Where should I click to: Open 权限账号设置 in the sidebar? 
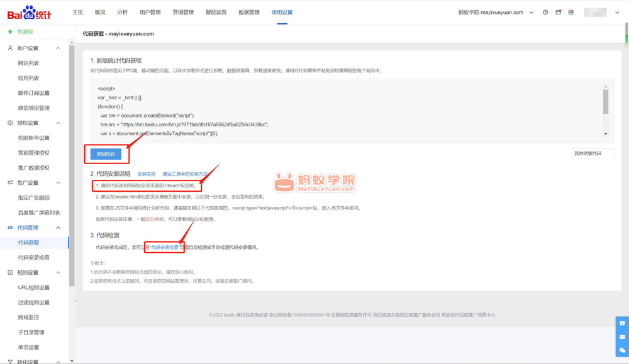pyautogui.click(x=34, y=138)
